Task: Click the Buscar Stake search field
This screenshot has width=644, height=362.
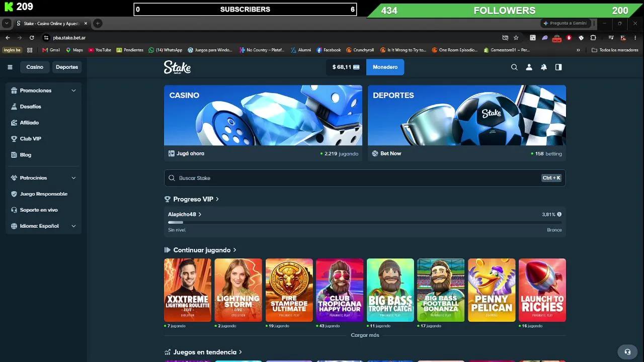Action: pyautogui.click(x=365, y=178)
